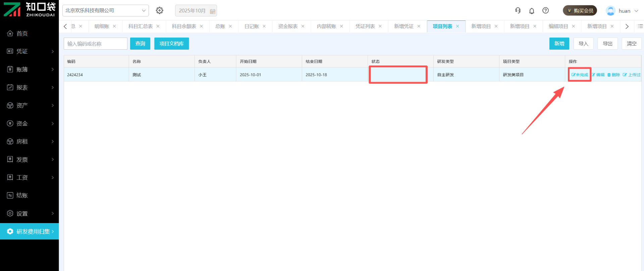Click the settings gear icon beside company selector

pyautogui.click(x=160, y=10)
